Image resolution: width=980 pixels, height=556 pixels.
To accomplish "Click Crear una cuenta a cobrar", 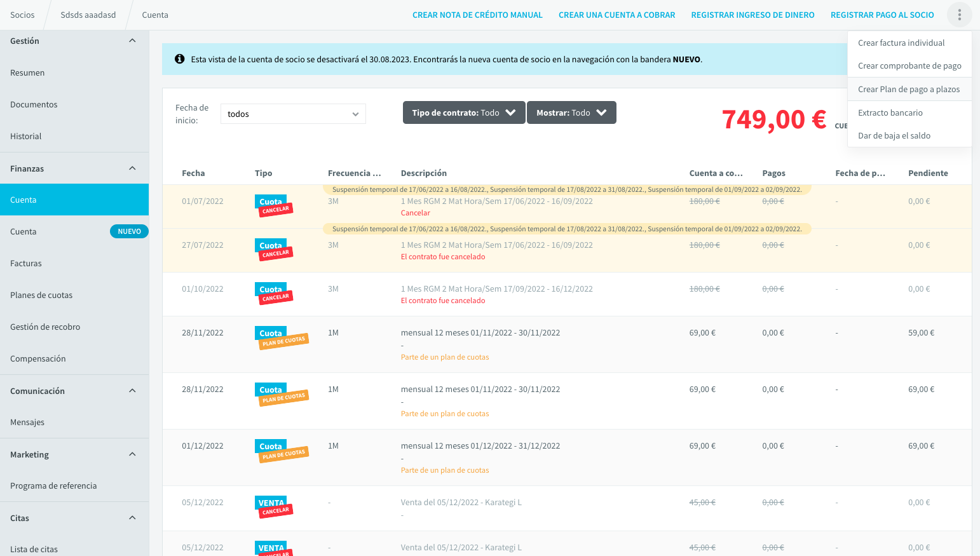I will [x=616, y=15].
